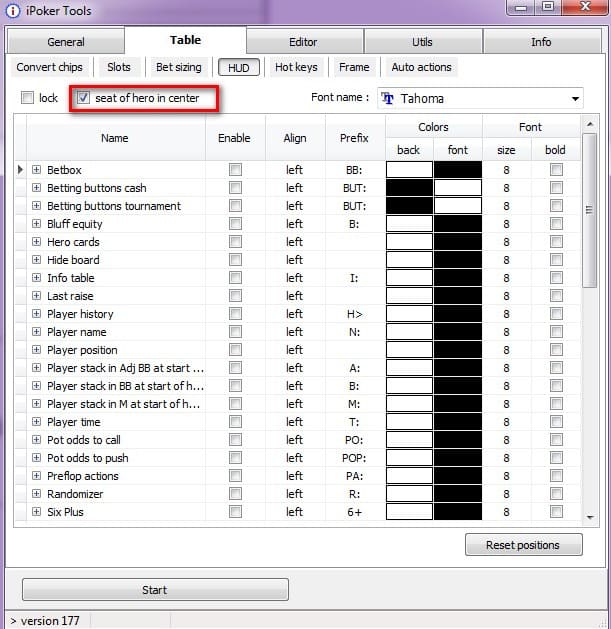
Task: Go to the Info tab
Action: tap(542, 42)
